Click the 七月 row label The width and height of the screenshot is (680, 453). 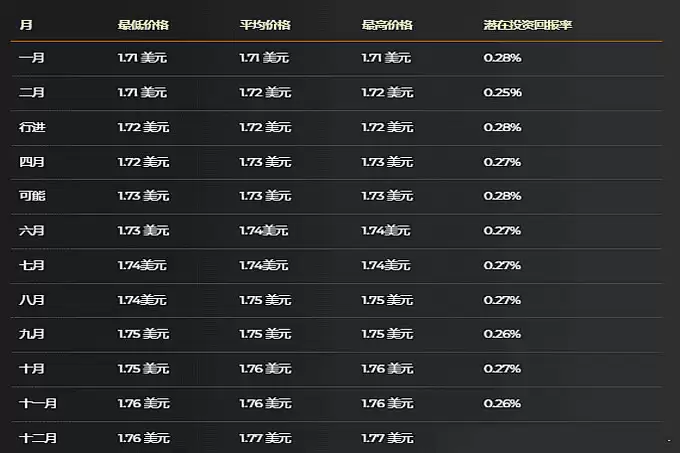click(x=31, y=266)
